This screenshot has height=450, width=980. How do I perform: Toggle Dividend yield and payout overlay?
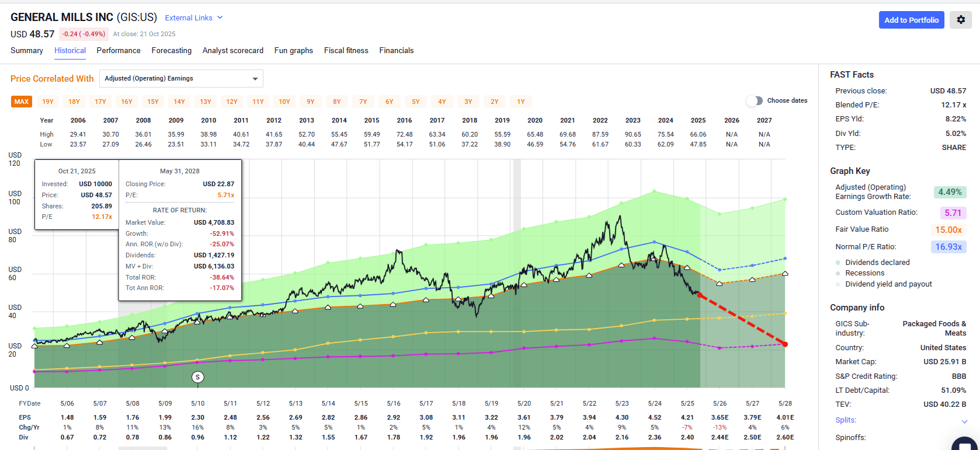(x=888, y=284)
